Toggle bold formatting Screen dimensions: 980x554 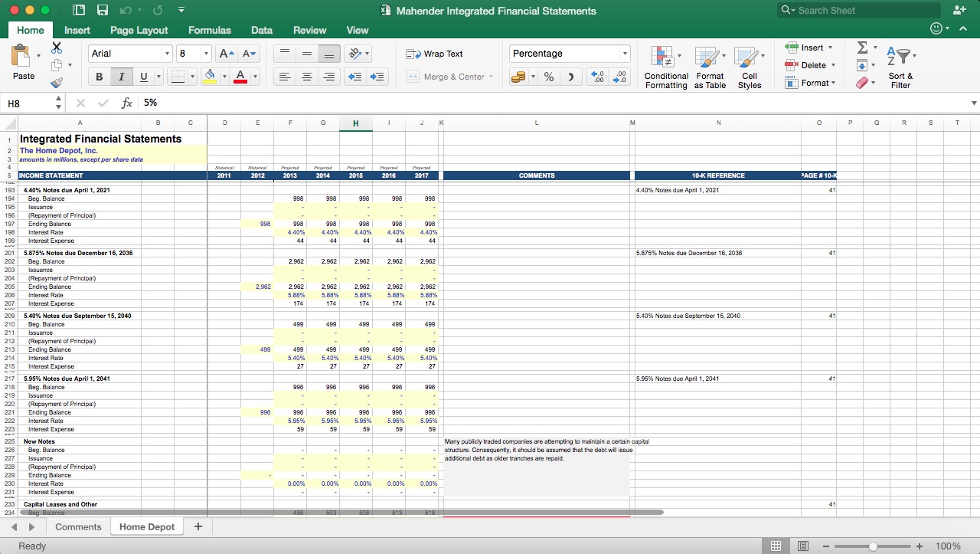99,77
